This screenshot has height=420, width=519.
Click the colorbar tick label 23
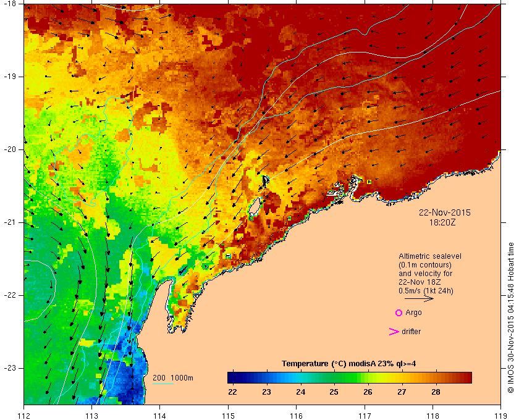[x=266, y=392]
